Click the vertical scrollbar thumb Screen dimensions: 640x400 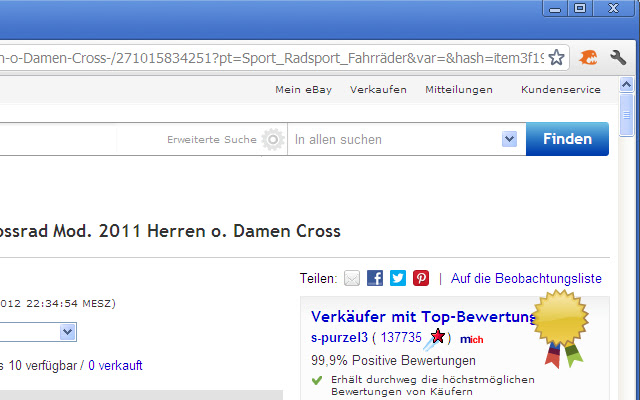tap(627, 115)
